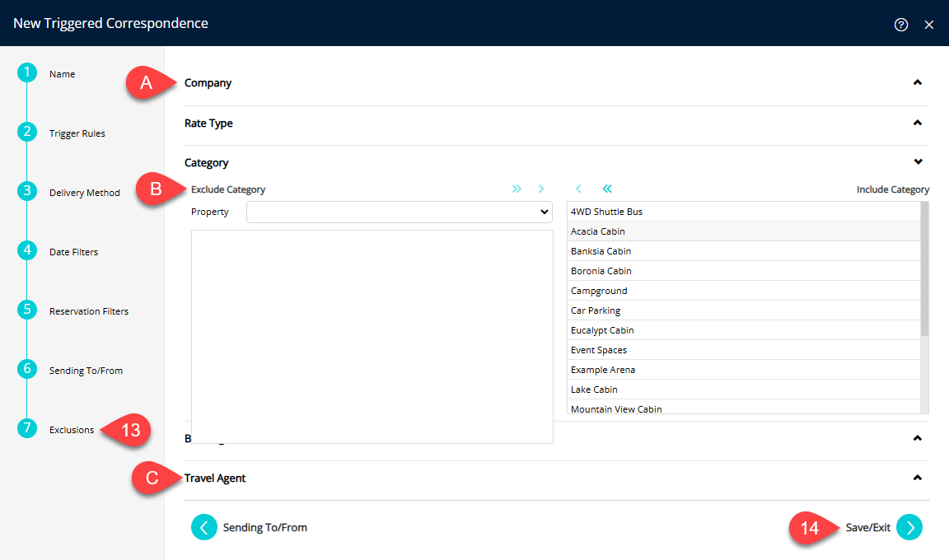The image size is (949, 560).
Task: Select Car Parking in Include Category
Action: coord(743,310)
